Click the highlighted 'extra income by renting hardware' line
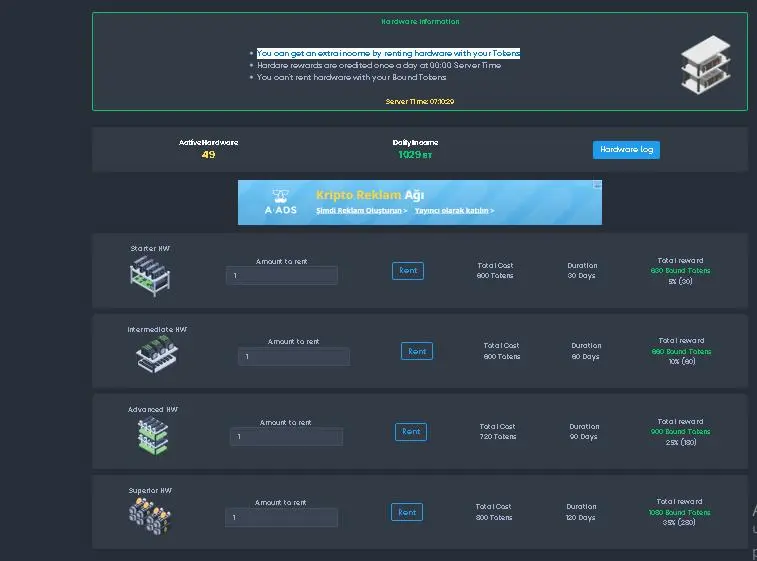This screenshot has height=561, width=757. click(389, 53)
